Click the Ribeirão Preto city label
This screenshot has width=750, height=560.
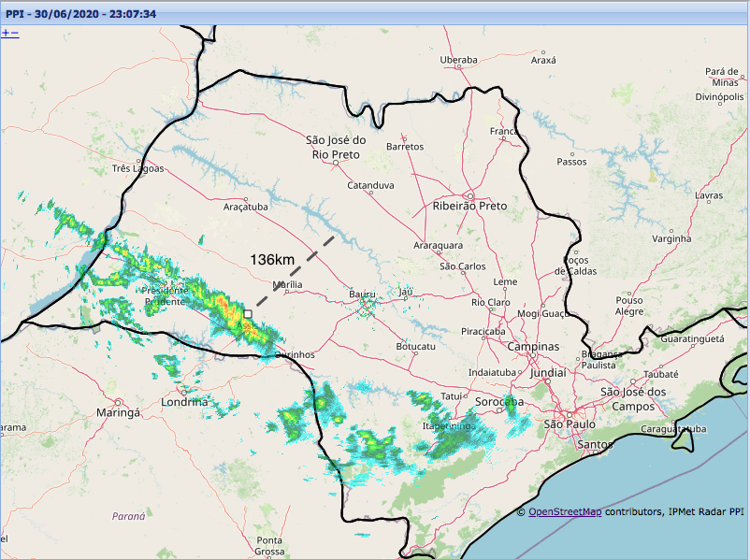(469, 205)
